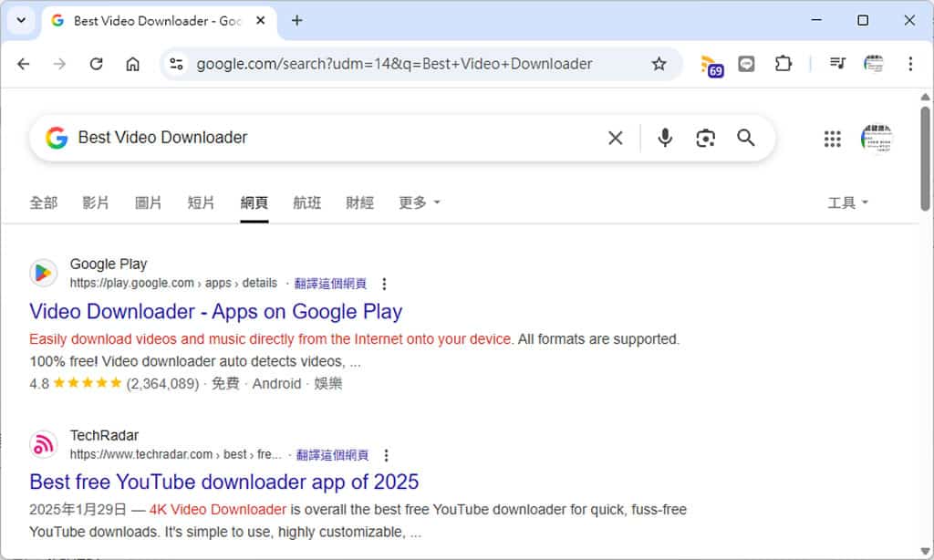Select the 網頁 results tab
Viewport: 934px width, 560px height.
point(254,202)
